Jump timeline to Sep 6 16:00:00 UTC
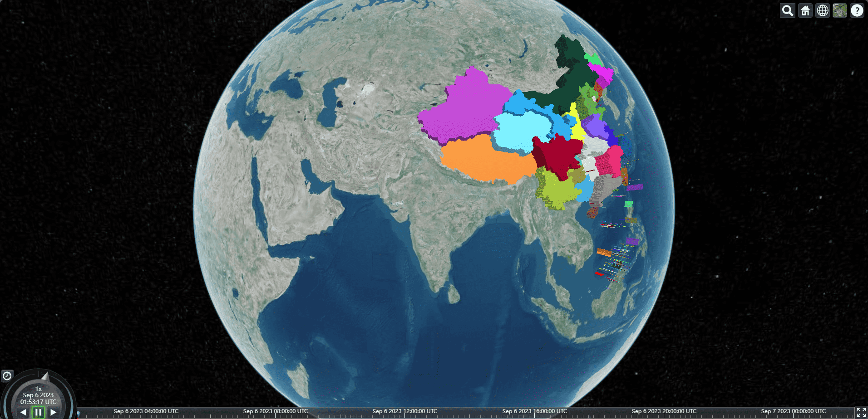This screenshot has width=868, height=419. [x=534, y=411]
